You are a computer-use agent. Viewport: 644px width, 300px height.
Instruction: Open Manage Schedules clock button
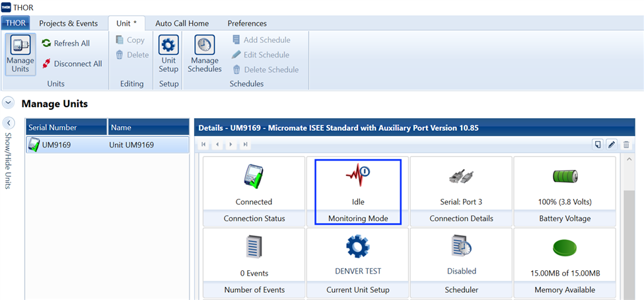(x=205, y=54)
